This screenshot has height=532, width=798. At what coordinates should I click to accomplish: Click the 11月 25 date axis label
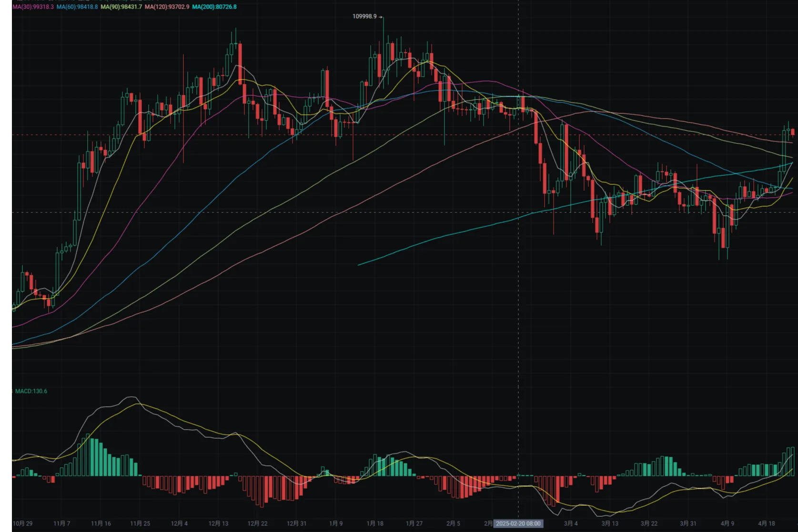(x=140, y=523)
